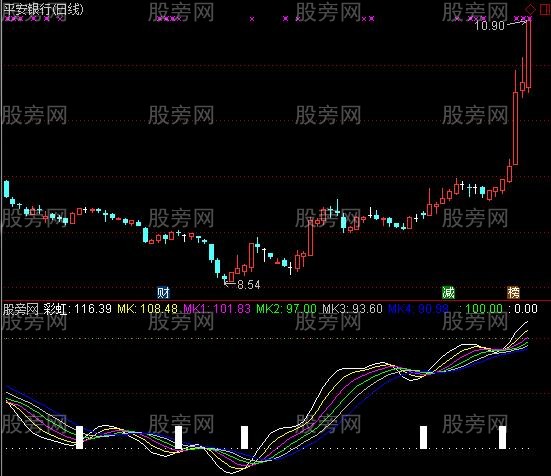Click the 0.00 indicator value
Image resolution: width=551 pixels, height=476 pixels.
[526, 309]
